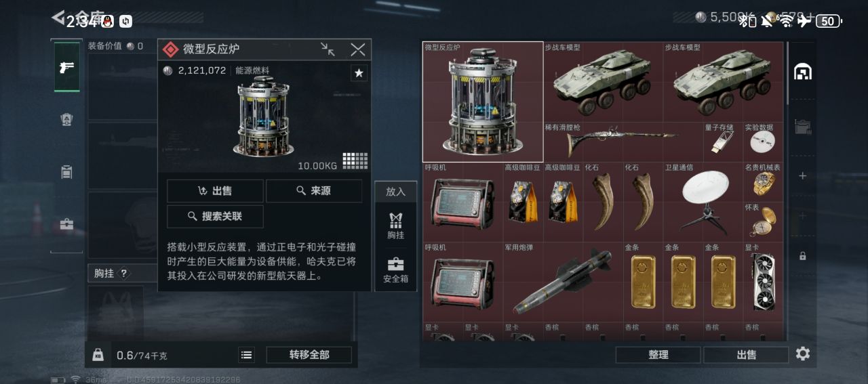
Task: Switch to the second stash container tab
Action: click(803, 125)
